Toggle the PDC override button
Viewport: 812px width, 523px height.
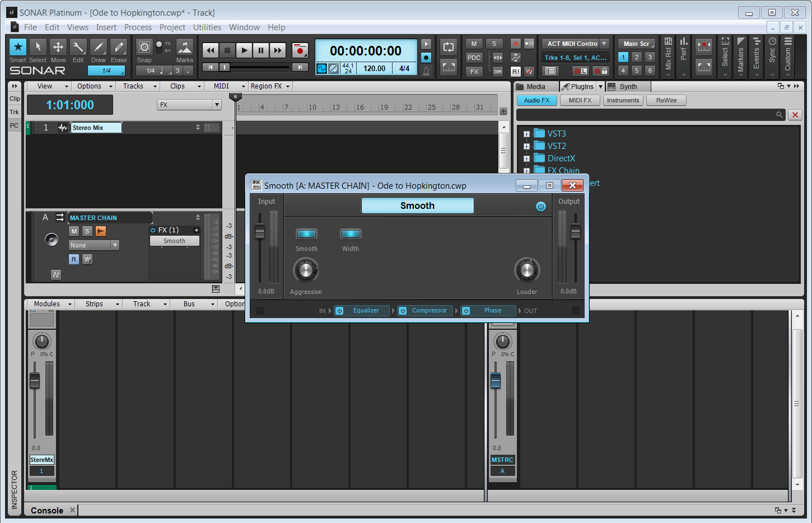[x=474, y=58]
